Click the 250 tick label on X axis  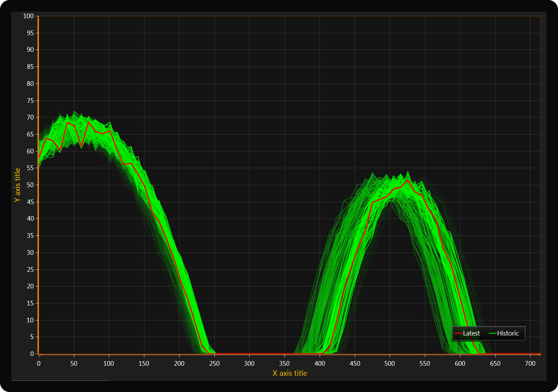point(214,363)
